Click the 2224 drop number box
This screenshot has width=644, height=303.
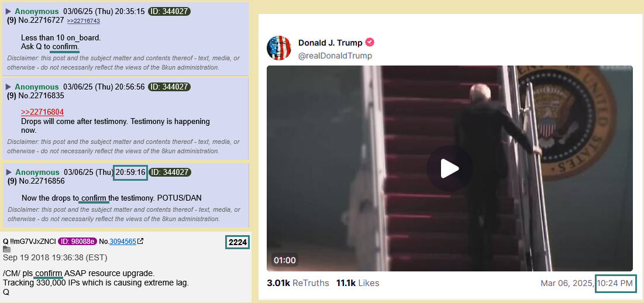(x=238, y=242)
